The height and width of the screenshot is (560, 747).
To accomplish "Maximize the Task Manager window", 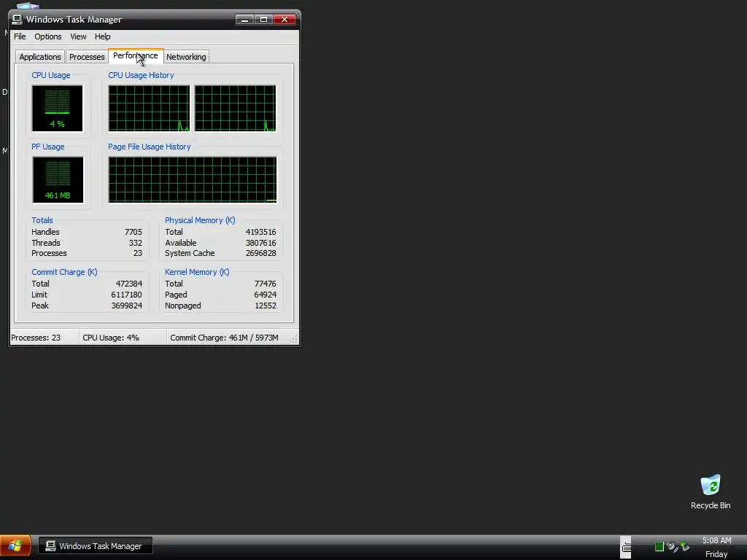I will pos(263,20).
